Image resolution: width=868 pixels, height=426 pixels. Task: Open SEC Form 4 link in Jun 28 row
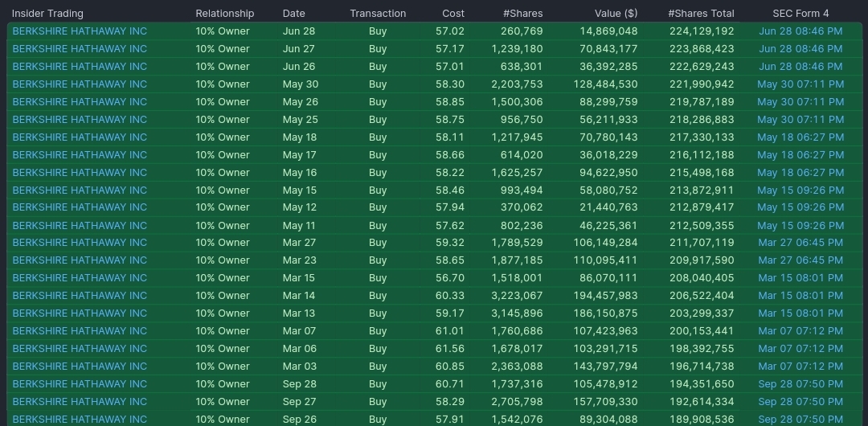pyautogui.click(x=800, y=31)
